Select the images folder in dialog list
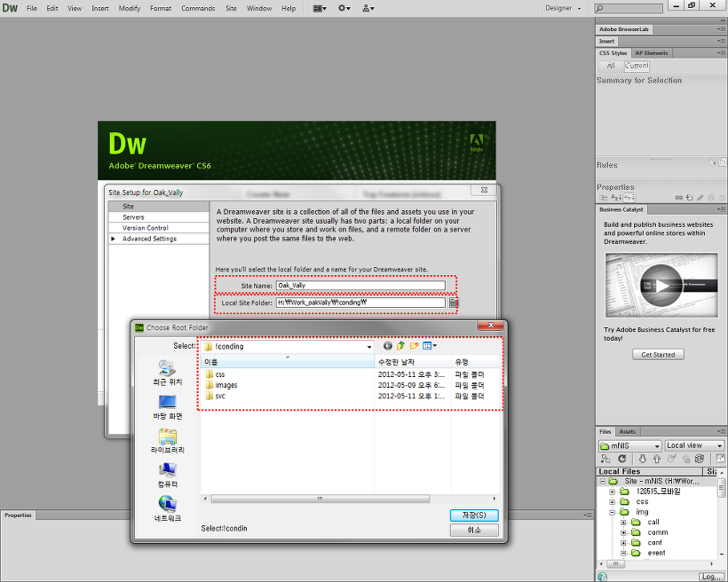728x582 pixels. pyautogui.click(x=221, y=385)
